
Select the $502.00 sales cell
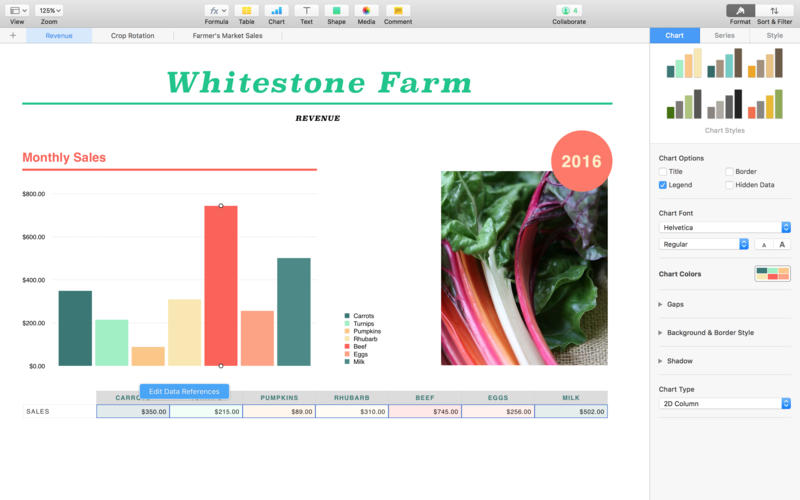pos(571,411)
